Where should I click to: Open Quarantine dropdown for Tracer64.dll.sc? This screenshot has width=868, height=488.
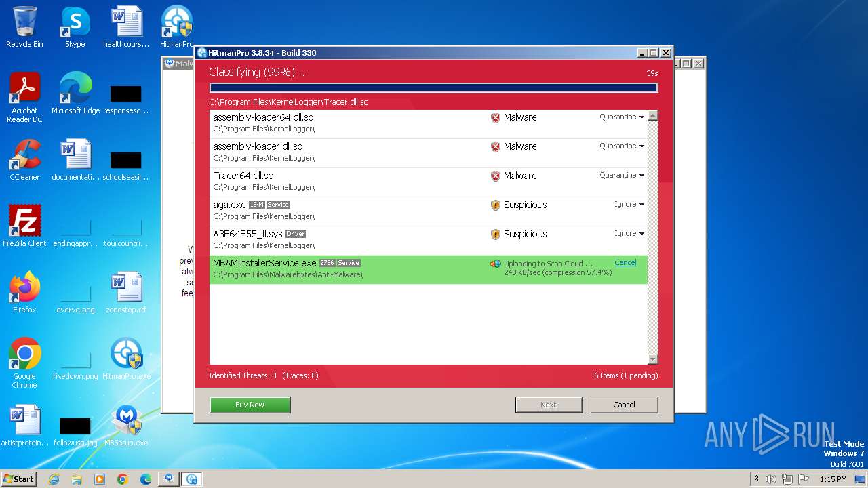[622, 176]
